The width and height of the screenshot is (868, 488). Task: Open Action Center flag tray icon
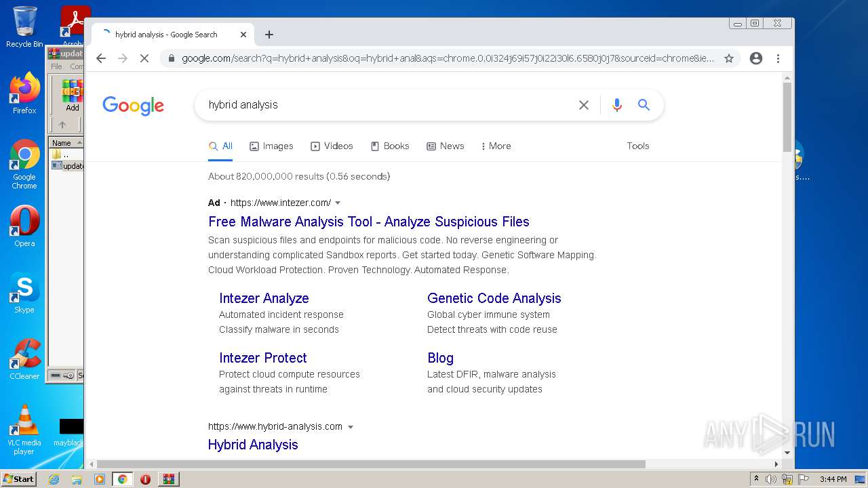point(804,479)
